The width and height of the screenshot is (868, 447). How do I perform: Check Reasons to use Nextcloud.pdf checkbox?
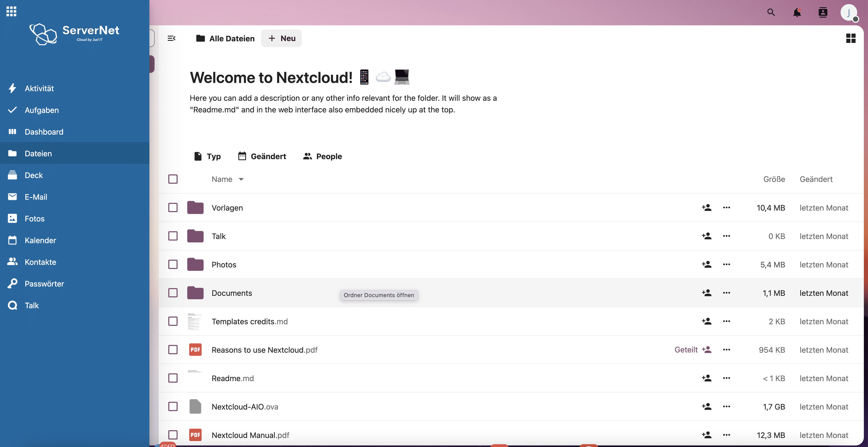173,350
